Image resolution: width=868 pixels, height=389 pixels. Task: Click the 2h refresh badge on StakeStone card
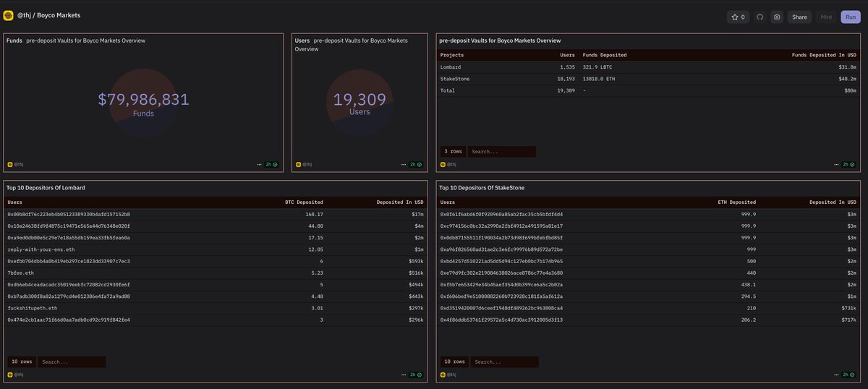tap(850, 375)
